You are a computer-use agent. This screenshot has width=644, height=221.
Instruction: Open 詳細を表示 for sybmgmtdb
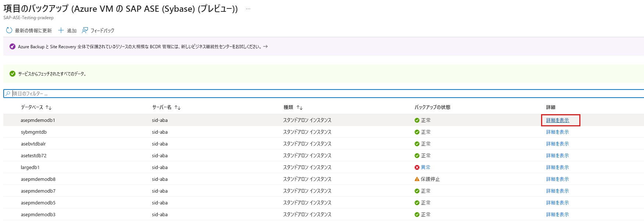[x=558, y=132]
